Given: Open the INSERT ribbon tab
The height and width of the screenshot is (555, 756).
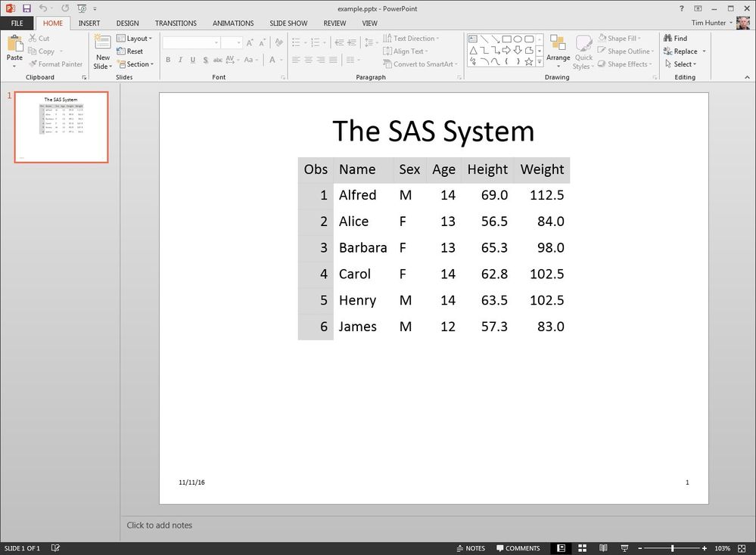Looking at the screenshot, I should point(89,23).
